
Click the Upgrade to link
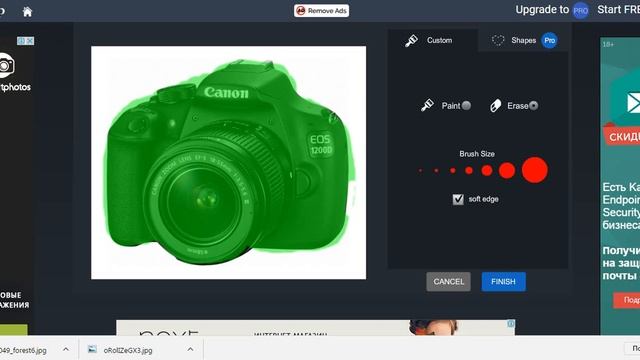click(542, 10)
